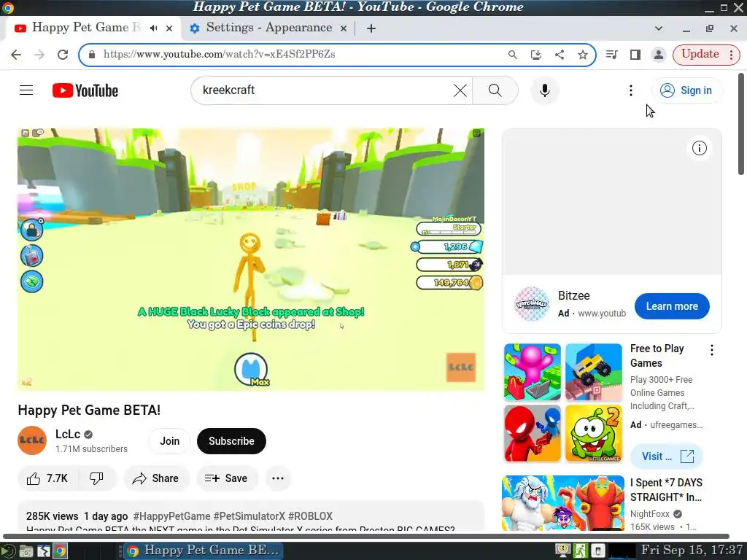Open the Chrome profile avatar
This screenshot has width=747, height=560.
(x=659, y=54)
